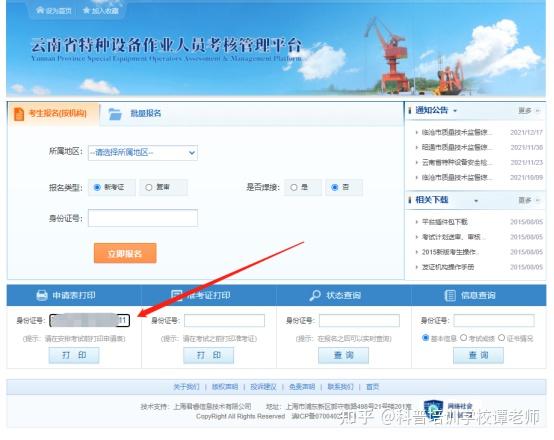Open the 准考证打印 section header
The image size is (554, 440).
[x=208, y=295]
